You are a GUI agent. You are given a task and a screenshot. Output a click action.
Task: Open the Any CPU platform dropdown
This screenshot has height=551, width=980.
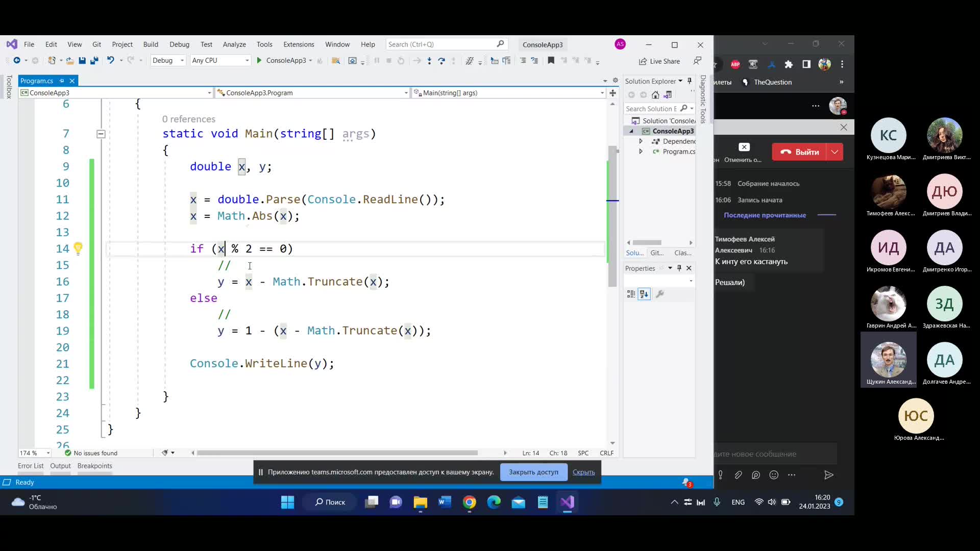[x=220, y=60]
